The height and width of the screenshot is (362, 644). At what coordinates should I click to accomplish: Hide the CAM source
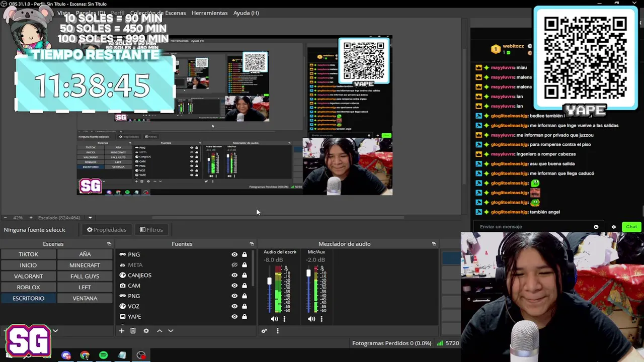pos(234,286)
